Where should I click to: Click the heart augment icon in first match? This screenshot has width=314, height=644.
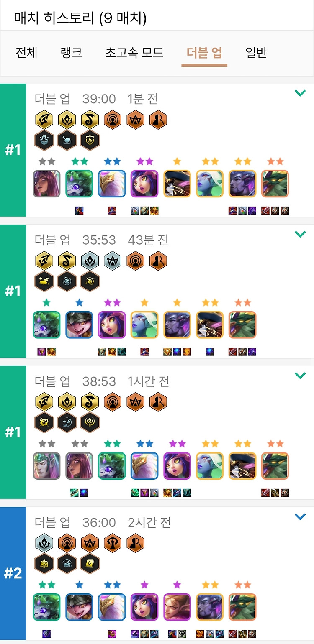(x=67, y=140)
